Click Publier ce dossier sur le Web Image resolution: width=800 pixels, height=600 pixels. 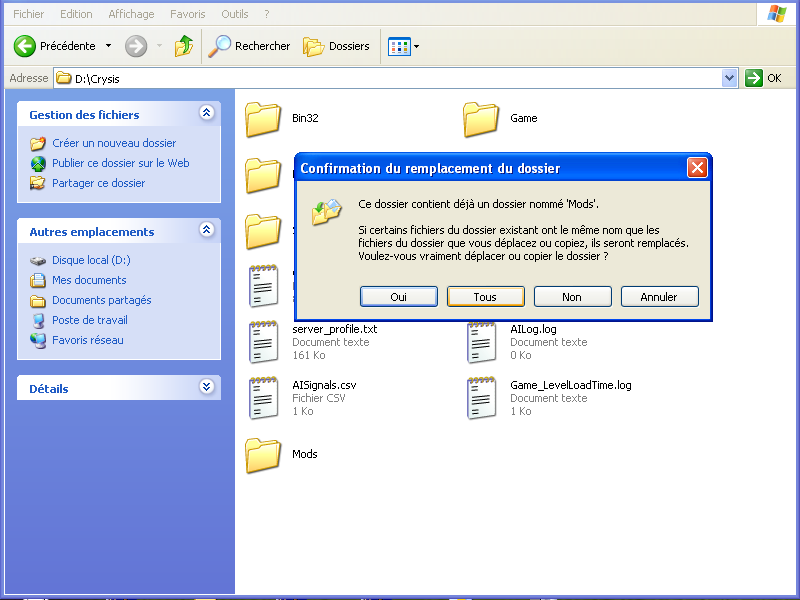coord(120,163)
